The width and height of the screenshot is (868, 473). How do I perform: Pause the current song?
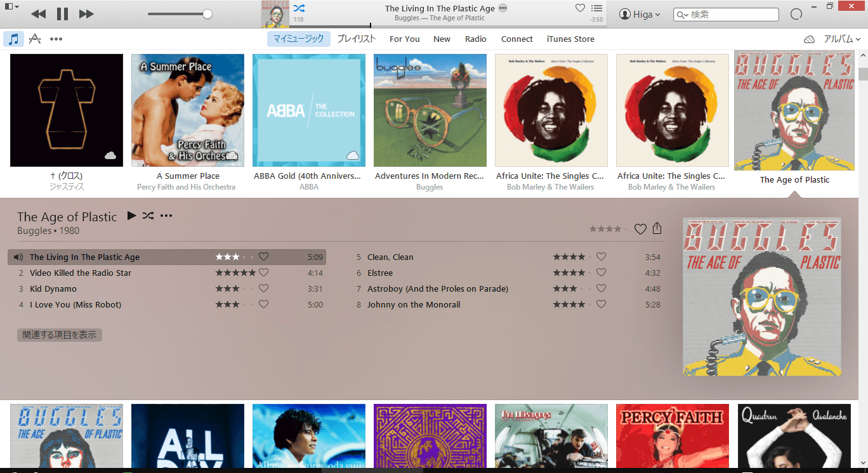click(x=62, y=14)
